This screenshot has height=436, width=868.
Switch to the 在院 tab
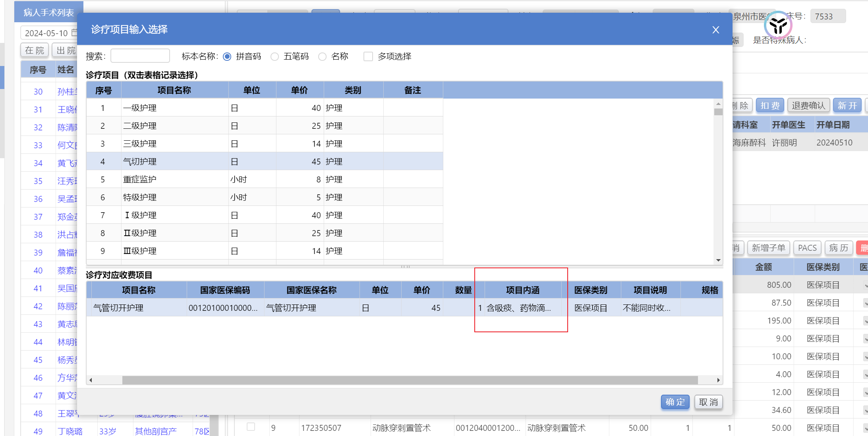(35, 50)
